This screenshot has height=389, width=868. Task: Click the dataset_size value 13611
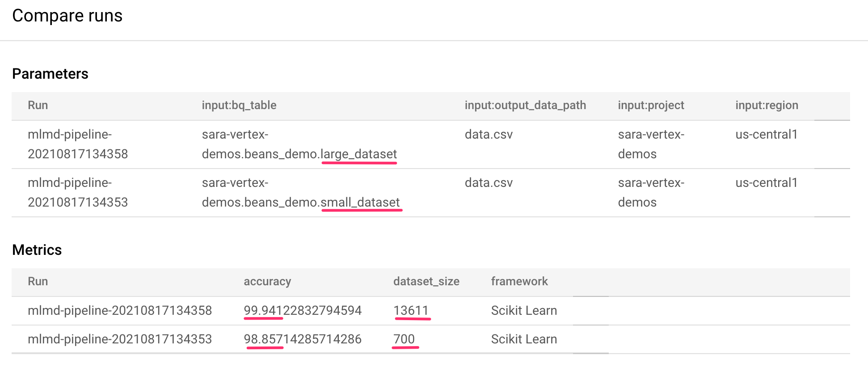[411, 310]
